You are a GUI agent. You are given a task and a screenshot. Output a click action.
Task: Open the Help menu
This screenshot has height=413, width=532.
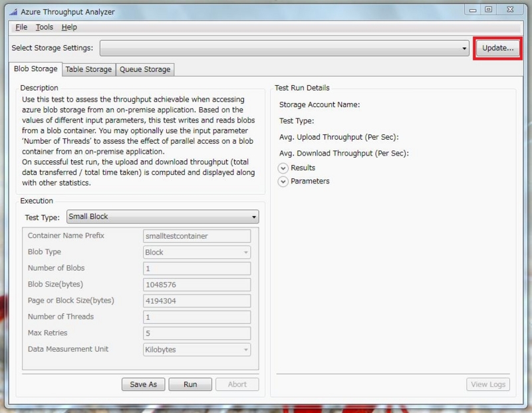pyautogui.click(x=69, y=27)
